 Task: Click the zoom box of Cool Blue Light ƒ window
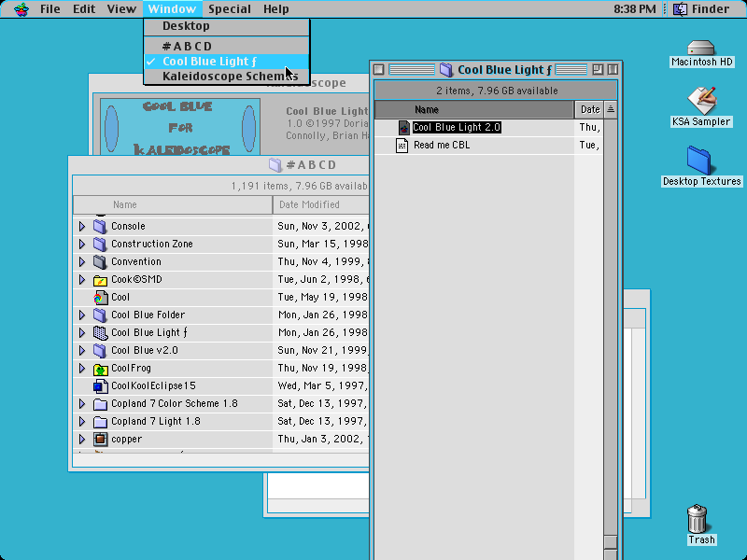point(598,70)
